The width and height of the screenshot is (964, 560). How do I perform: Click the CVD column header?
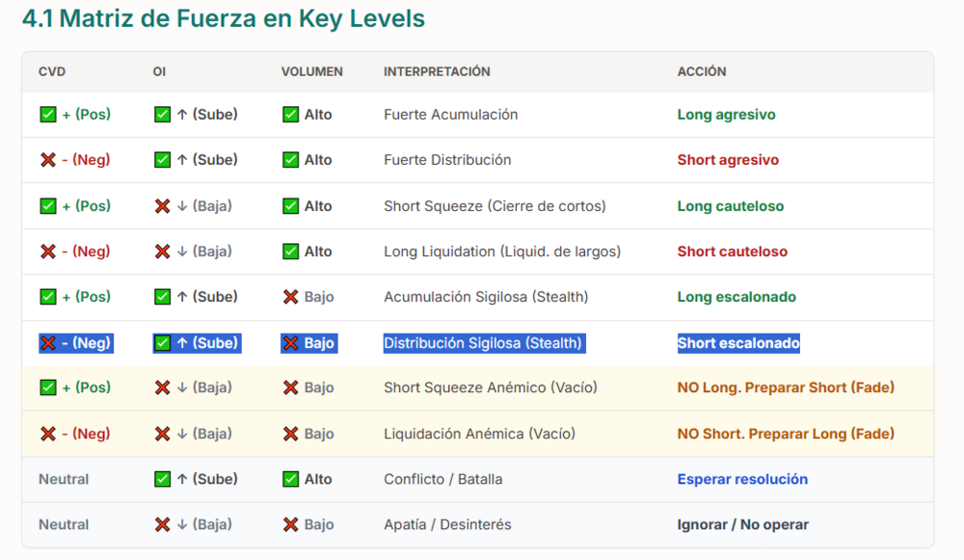pyautogui.click(x=52, y=71)
